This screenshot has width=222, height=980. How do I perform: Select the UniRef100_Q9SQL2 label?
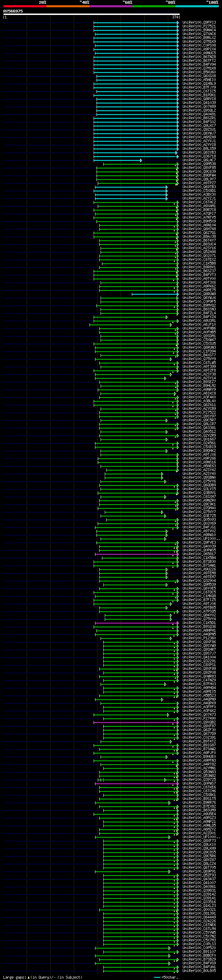(199, 110)
